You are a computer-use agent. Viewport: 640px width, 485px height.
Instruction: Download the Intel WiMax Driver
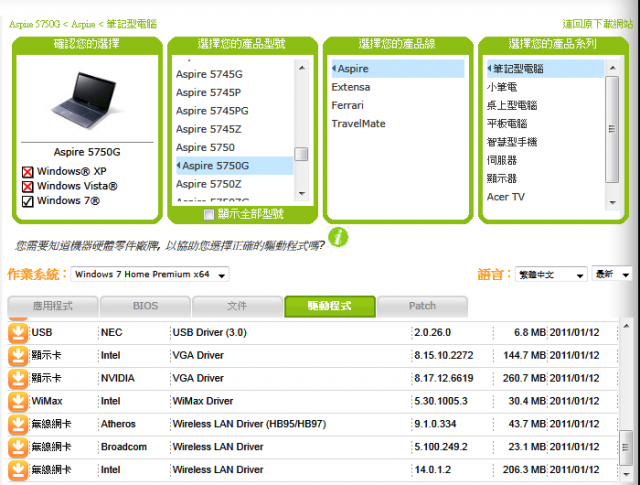click(18, 401)
